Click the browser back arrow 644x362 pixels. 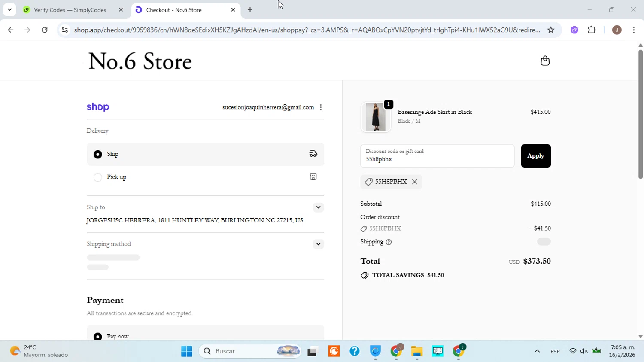click(11, 30)
